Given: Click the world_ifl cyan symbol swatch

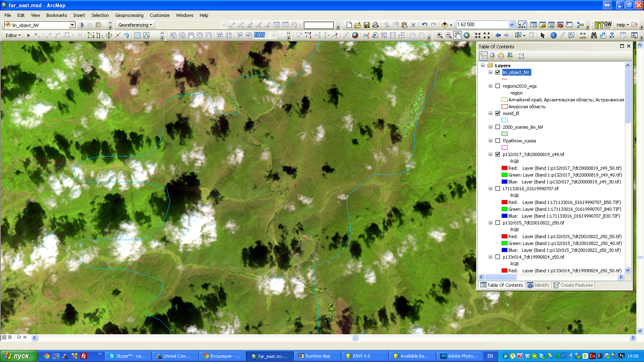Looking at the screenshot, I should point(504,120).
